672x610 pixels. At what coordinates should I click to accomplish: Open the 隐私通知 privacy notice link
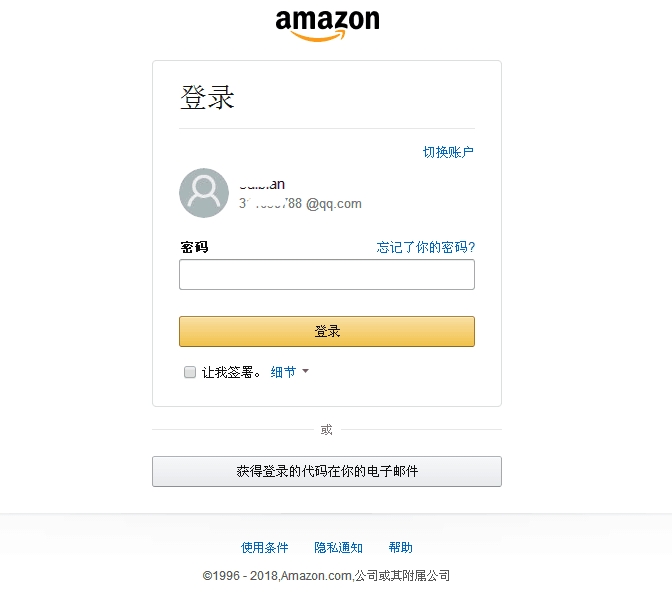click(x=339, y=547)
